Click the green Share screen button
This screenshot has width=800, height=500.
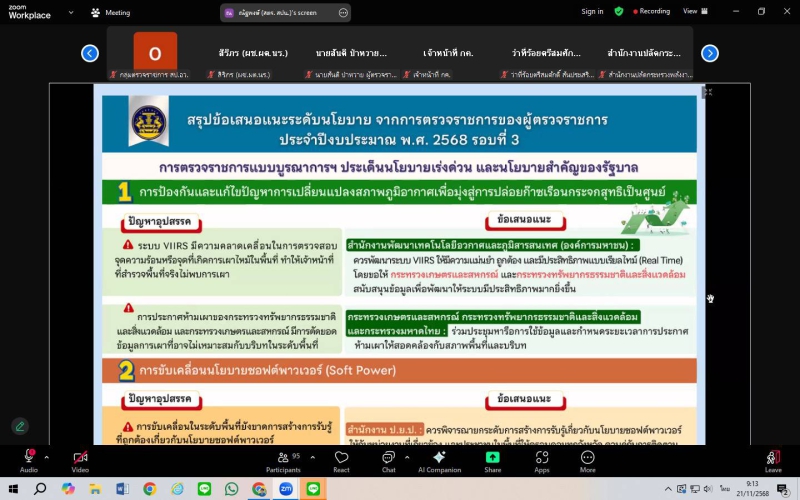click(x=493, y=458)
